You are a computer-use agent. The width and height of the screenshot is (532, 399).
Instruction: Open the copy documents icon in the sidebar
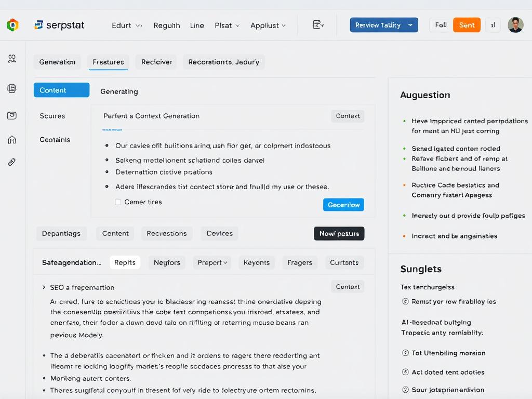click(x=11, y=88)
